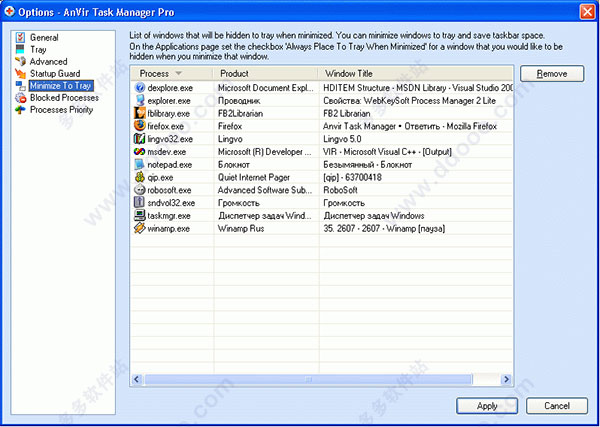Screen dimensions: 600x427
Task: Click the Tray page icon
Action: coord(21,49)
